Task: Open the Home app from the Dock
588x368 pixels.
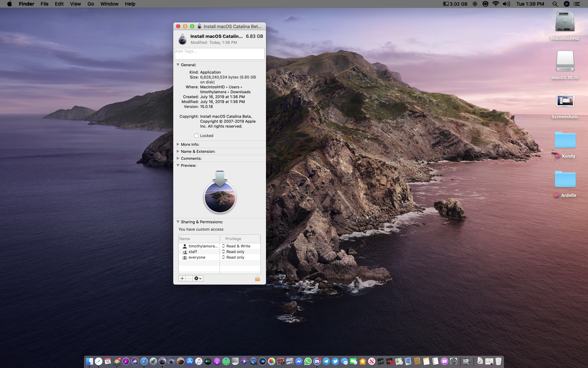Action: point(363,361)
